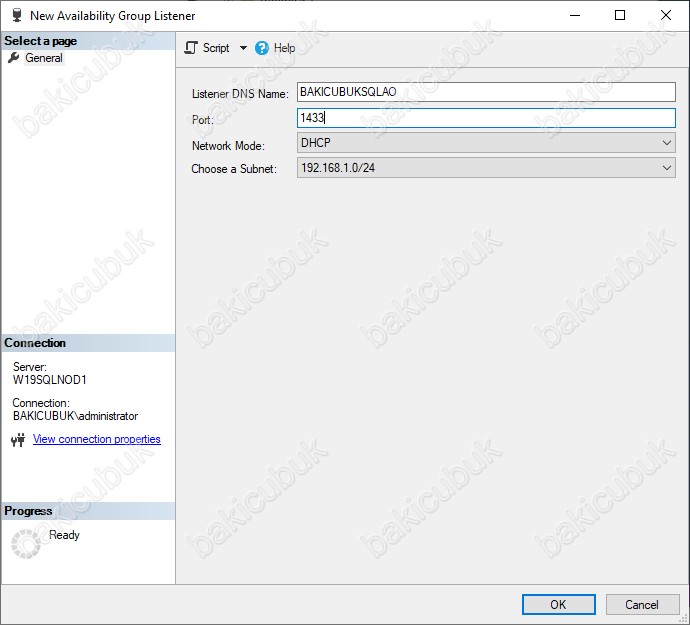Close the New Availability Group Listener dialog

click(x=666, y=15)
